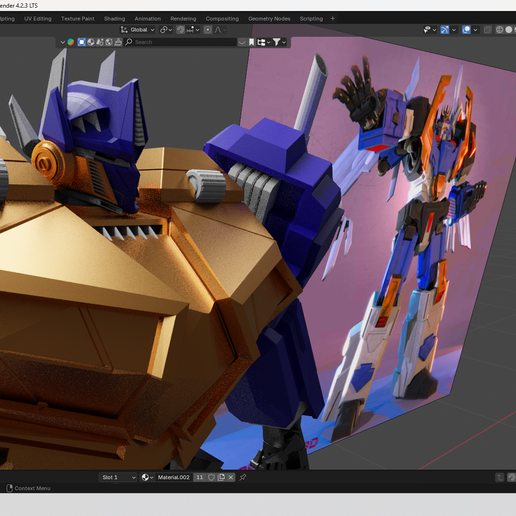Switch to the Scripting workspace
The height and width of the screenshot is (516, 516).
pos(311,19)
